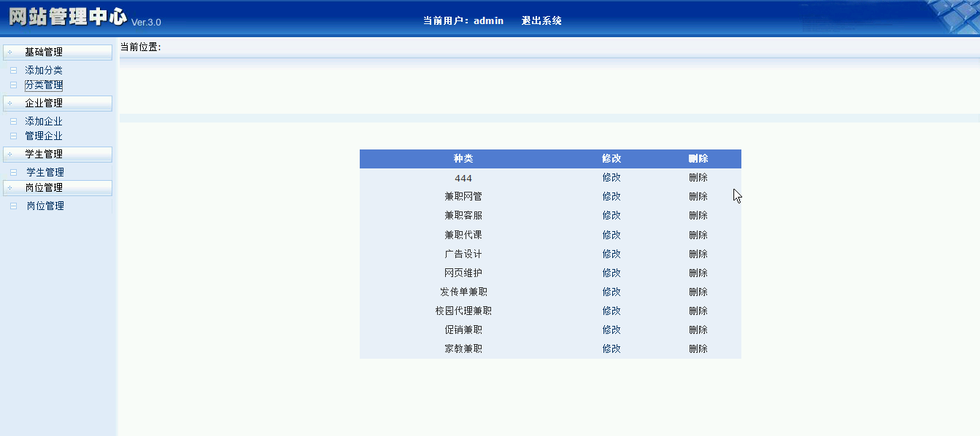
Task: Click the 当前用户：admin label
Action: point(463,21)
